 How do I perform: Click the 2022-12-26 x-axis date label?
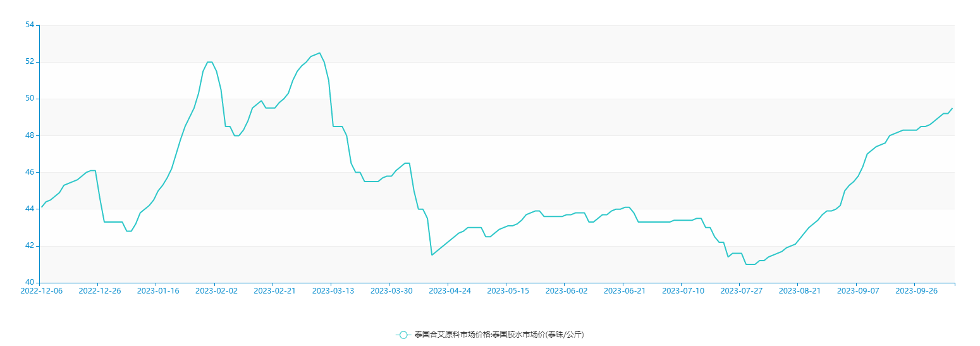click(100, 291)
